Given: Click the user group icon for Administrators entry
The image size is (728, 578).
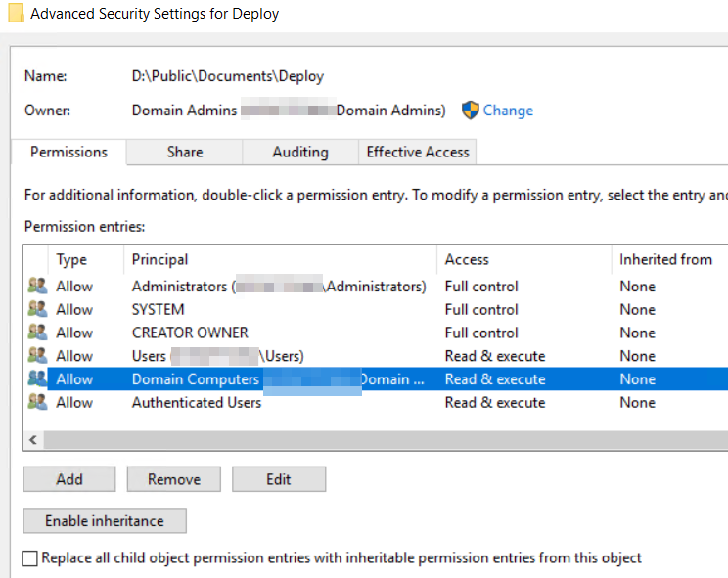Looking at the screenshot, I should 37,287.
